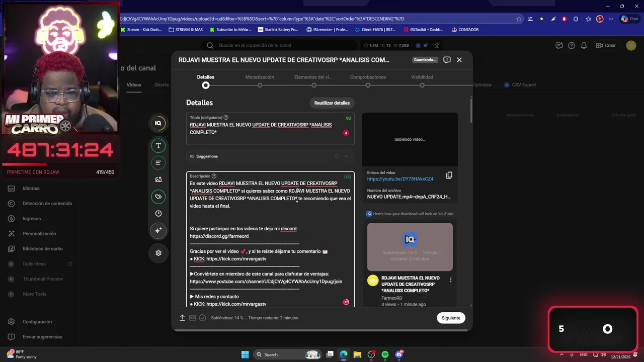Viewport: 644px width, 362px height.
Task: Open the feedback chat icon in Studio header
Action: pyautogui.click(x=559, y=45)
